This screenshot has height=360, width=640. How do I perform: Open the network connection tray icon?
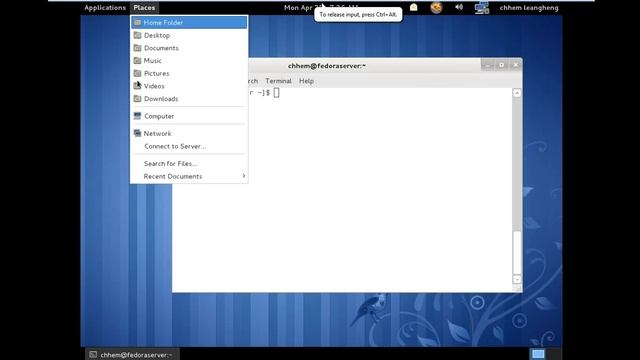click(x=482, y=7)
